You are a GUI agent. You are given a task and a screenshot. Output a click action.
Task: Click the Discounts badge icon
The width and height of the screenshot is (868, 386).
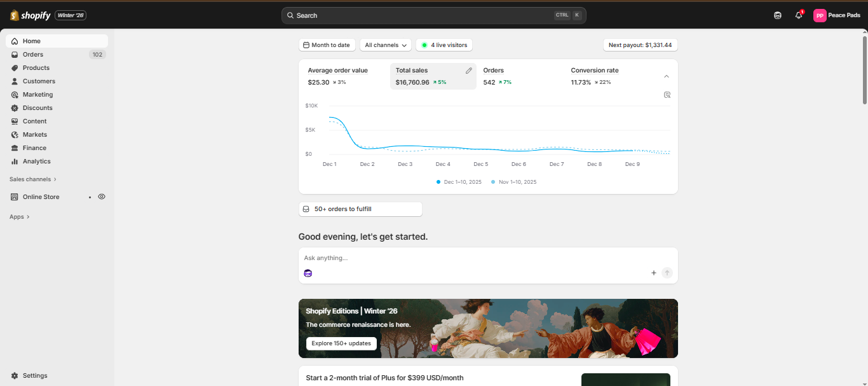pyautogui.click(x=15, y=108)
